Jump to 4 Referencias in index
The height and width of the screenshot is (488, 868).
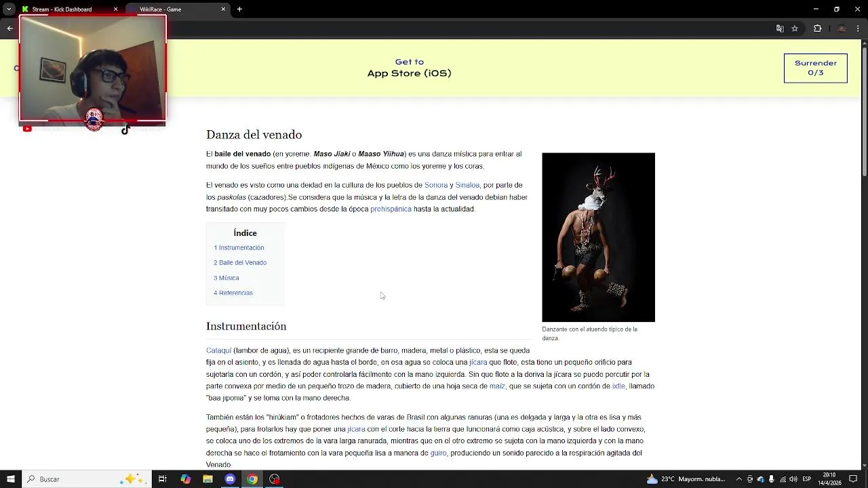point(233,293)
